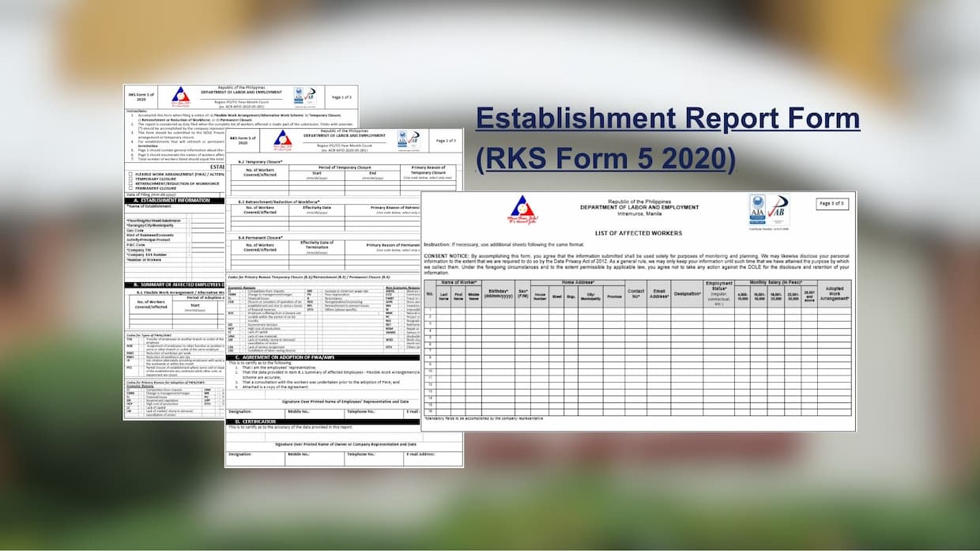Viewport: 980px width, 551px height.
Task: Click the 'Designation*' column header
Action: tap(687, 293)
